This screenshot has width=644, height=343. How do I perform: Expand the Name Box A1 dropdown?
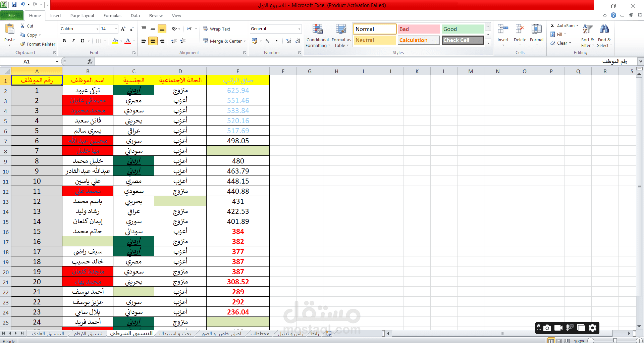click(57, 61)
